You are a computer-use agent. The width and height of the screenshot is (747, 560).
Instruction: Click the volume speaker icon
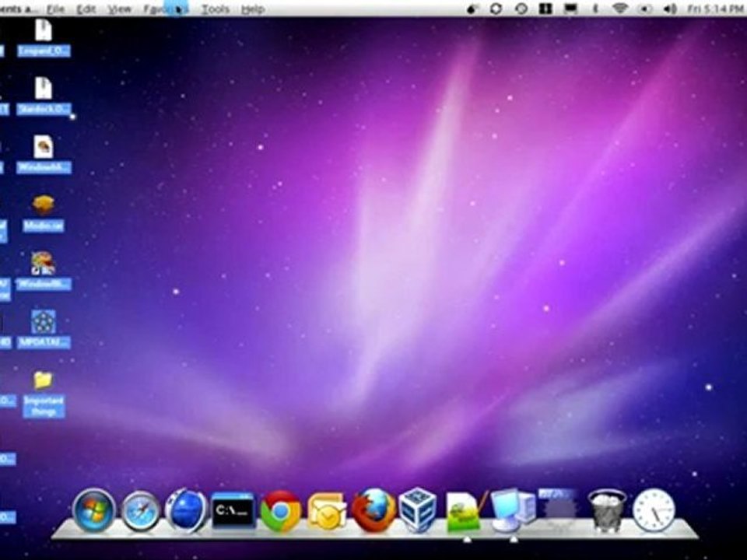point(670,9)
